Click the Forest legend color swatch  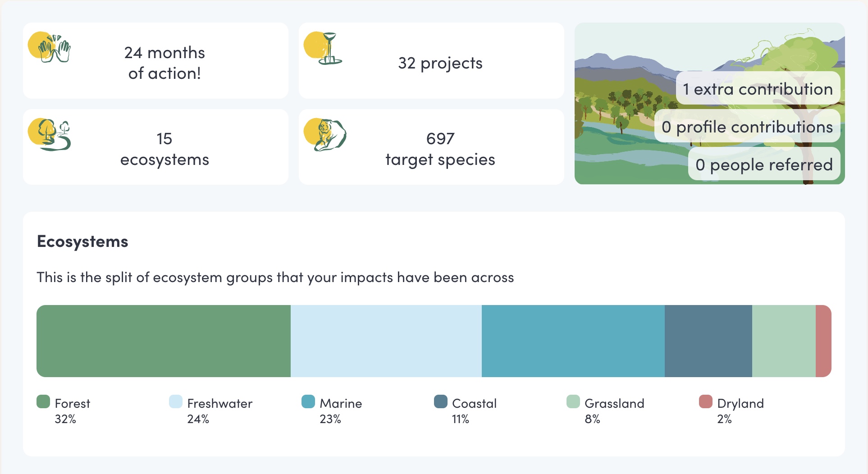[x=43, y=401]
